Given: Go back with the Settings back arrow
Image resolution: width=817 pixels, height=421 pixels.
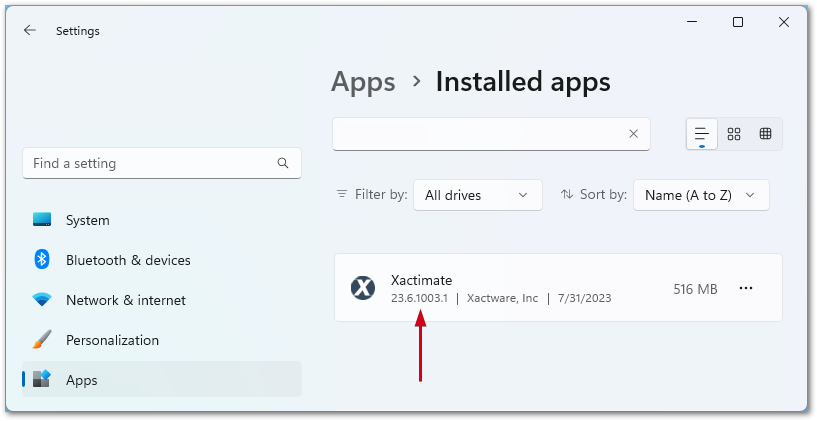Looking at the screenshot, I should tap(30, 31).
